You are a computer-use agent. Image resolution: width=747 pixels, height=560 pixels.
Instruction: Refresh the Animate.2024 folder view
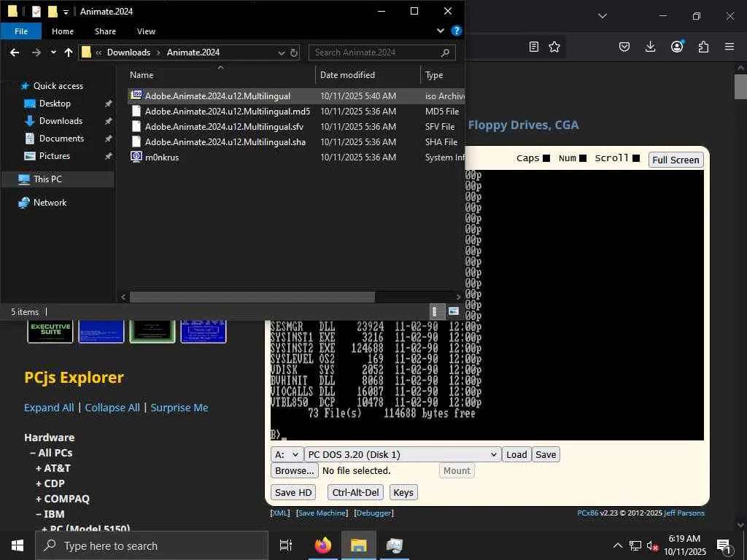pyautogui.click(x=294, y=52)
